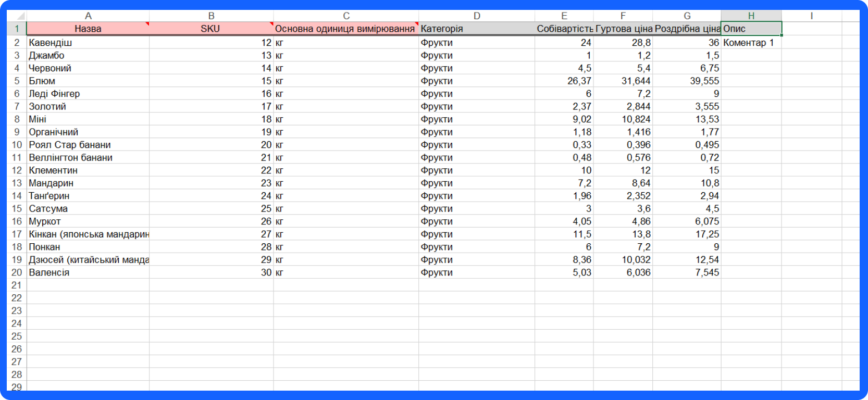Select the Основна одиниця вимірювання header cell
The height and width of the screenshot is (400, 868).
click(345, 29)
